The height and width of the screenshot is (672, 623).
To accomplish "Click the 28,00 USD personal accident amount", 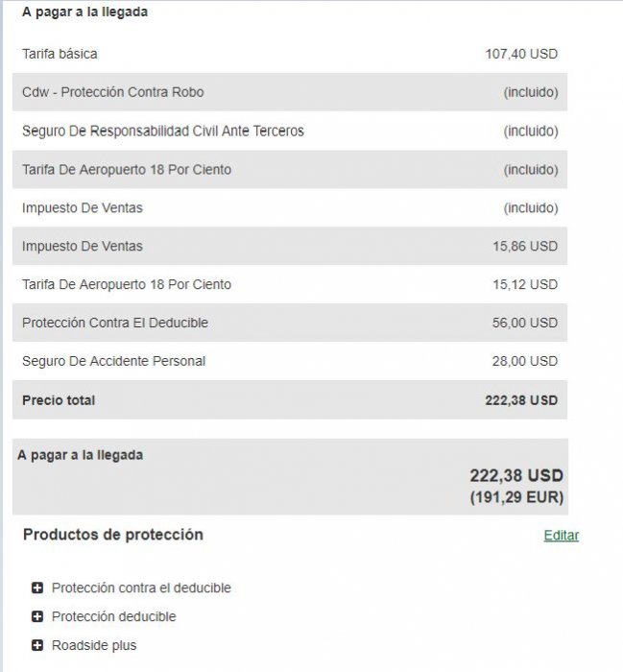I will [x=525, y=361].
